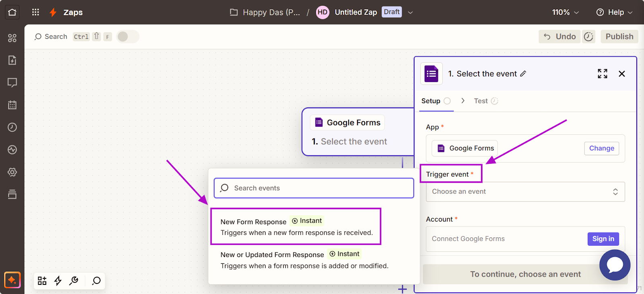Viewport: 644px width, 294px height.
Task: Open the sidebar settings gear icon
Action: [x=12, y=172]
